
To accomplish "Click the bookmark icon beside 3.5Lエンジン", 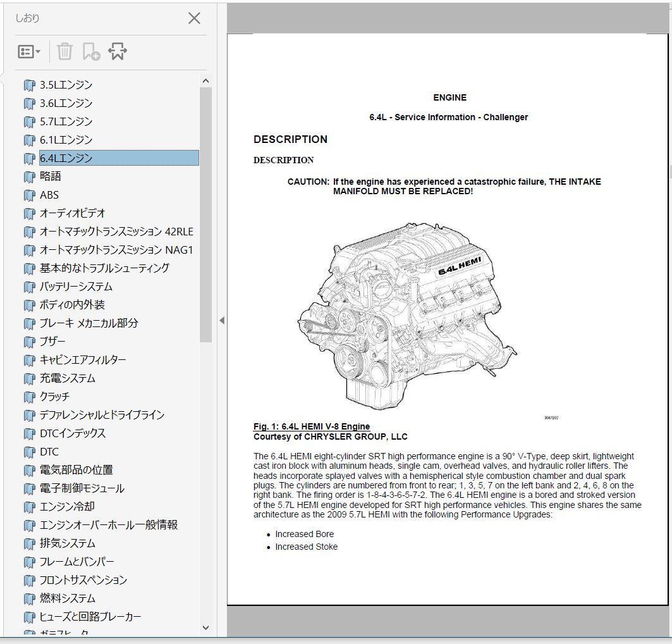I will pyautogui.click(x=29, y=86).
